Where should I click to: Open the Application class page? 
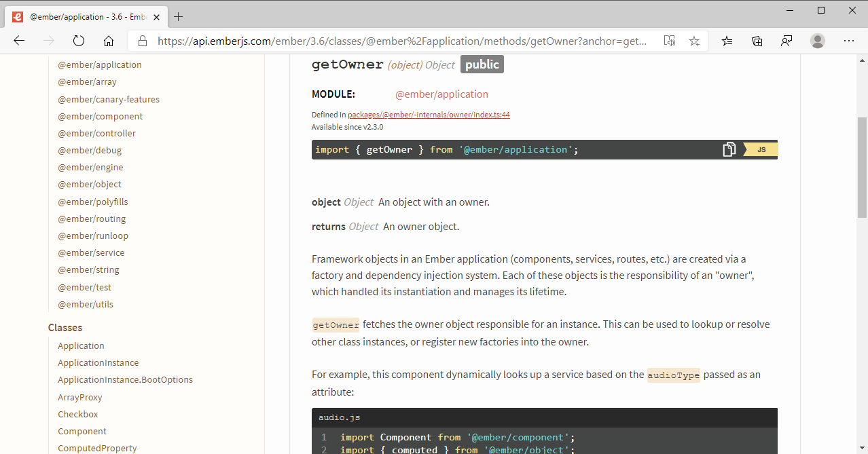81,345
